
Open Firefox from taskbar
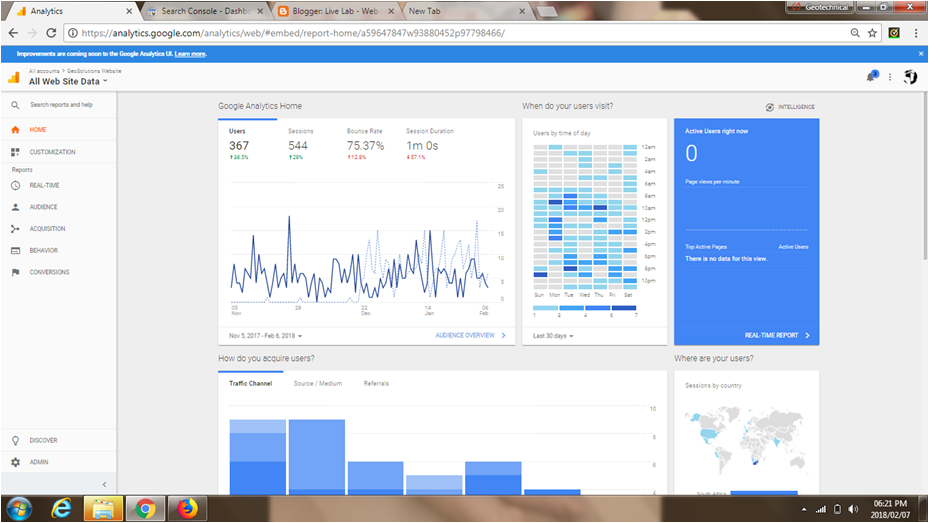(x=187, y=508)
